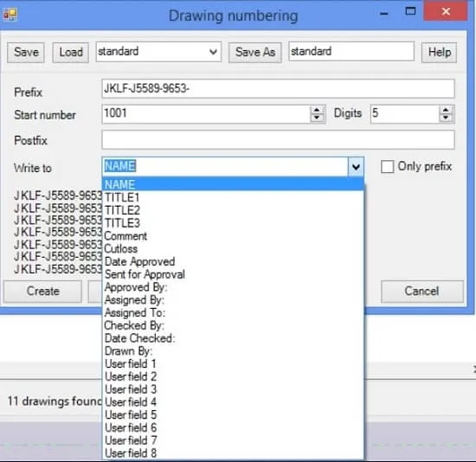Click the Save As button

pos(255,52)
